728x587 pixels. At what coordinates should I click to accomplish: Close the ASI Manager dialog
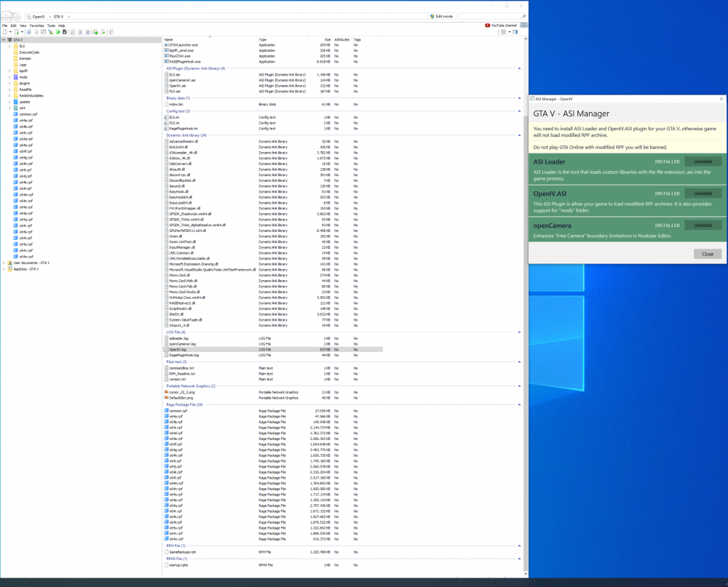pos(708,254)
